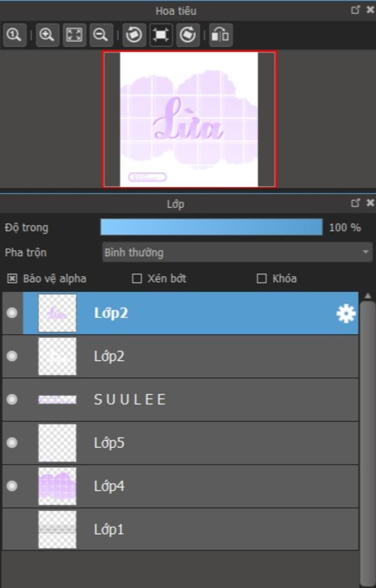
Task: Open the Pha trộn blend mode dropdown
Action: tap(237, 252)
